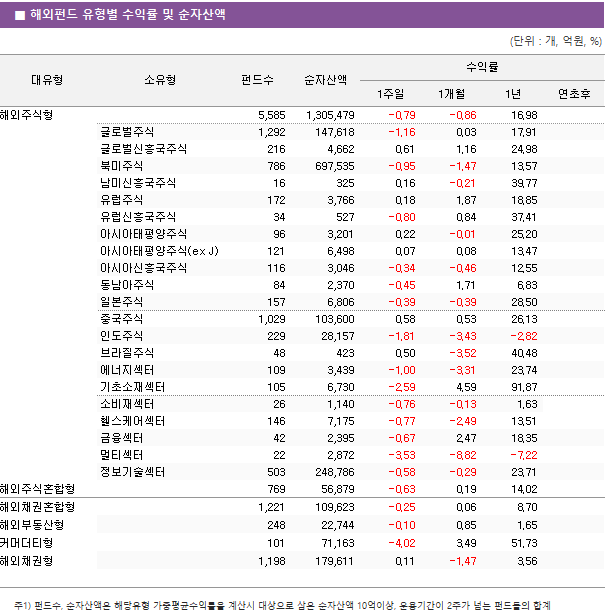Click 1-week return '-4,02' for 커머더티형

tap(402, 543)
